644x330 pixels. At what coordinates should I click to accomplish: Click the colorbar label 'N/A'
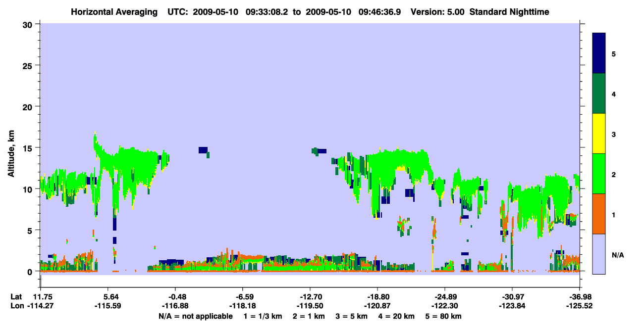[x=618, y=255]
